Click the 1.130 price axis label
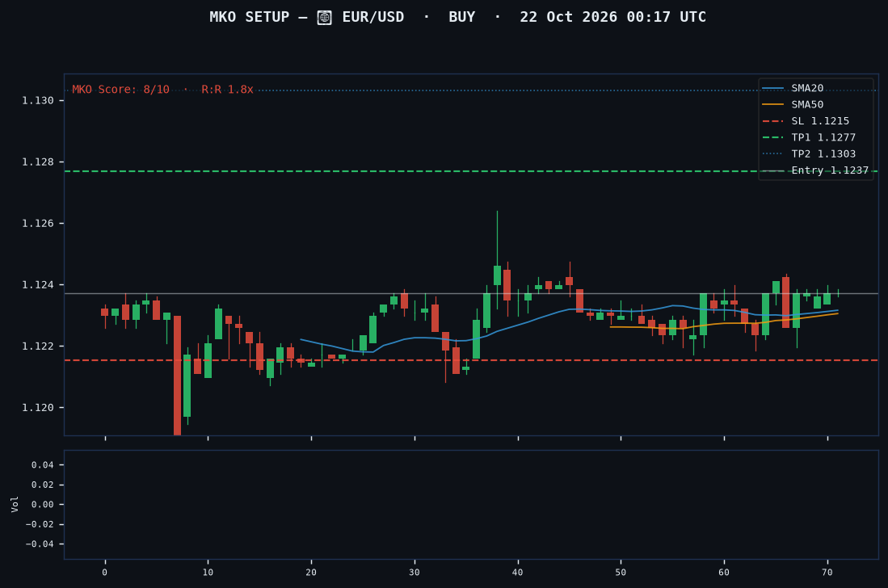 tap(38, 101)
